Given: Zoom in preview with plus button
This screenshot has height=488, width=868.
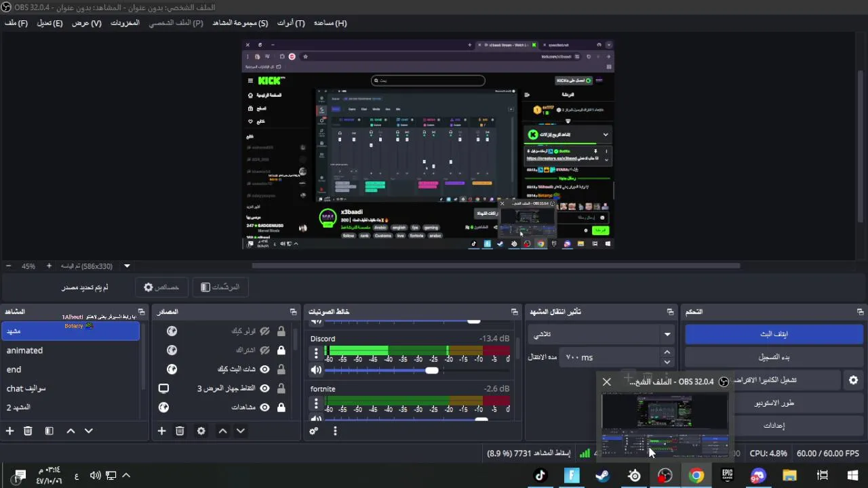Looking at the screenshot, I should 49,266.
